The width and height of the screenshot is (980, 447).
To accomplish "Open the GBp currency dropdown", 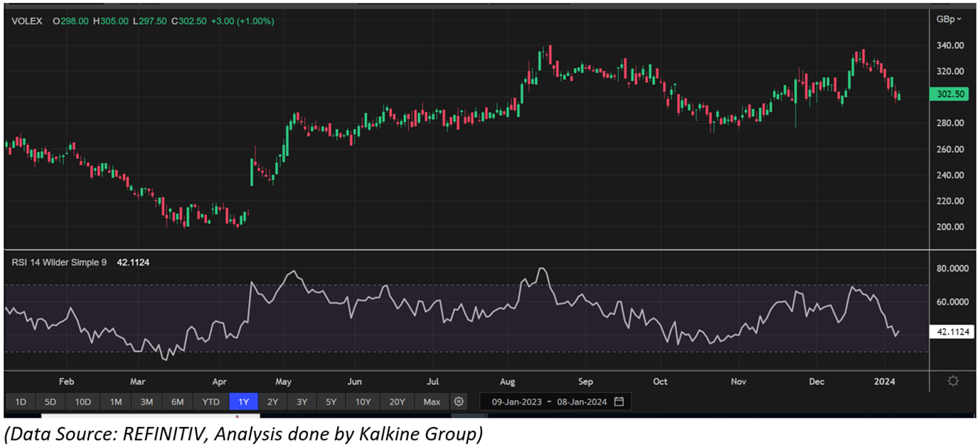I will [x=949, y=19].
